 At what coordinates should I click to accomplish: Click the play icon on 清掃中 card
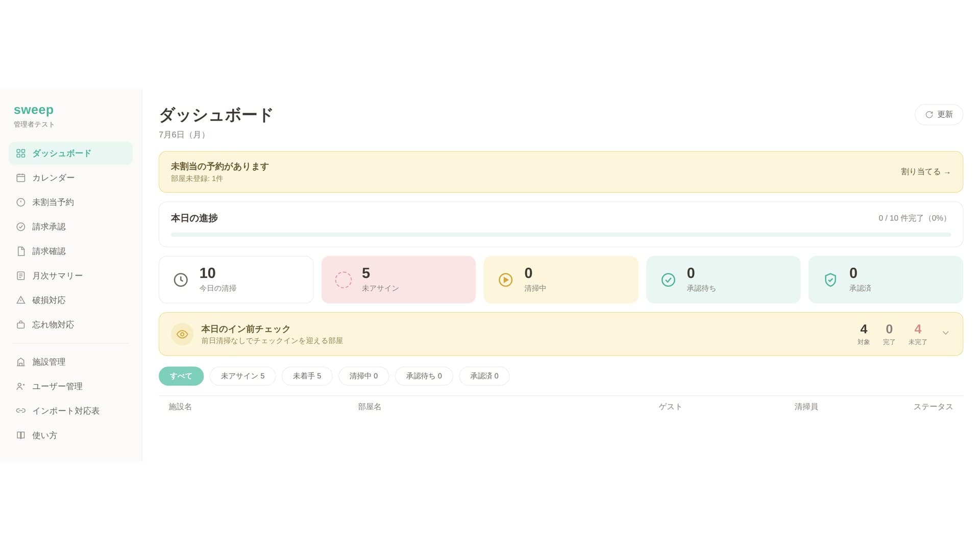click(x=505, y=280)
